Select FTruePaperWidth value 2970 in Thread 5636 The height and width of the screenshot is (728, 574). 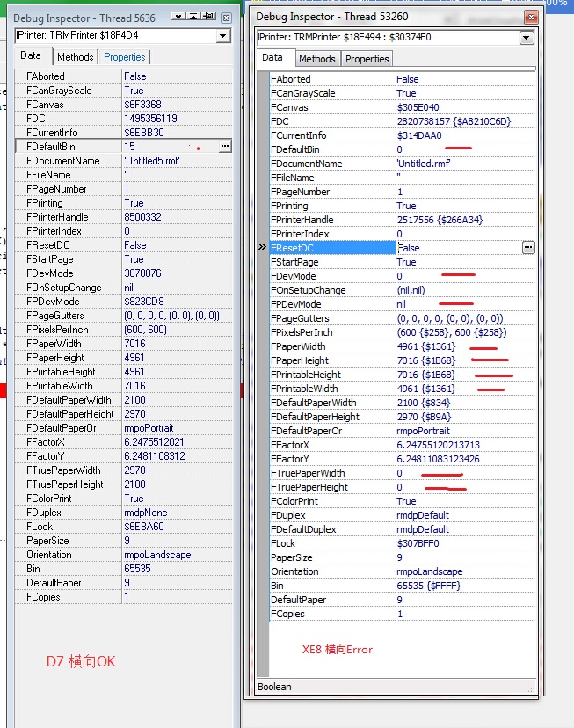pyautogui.click(x=134, y=470)
